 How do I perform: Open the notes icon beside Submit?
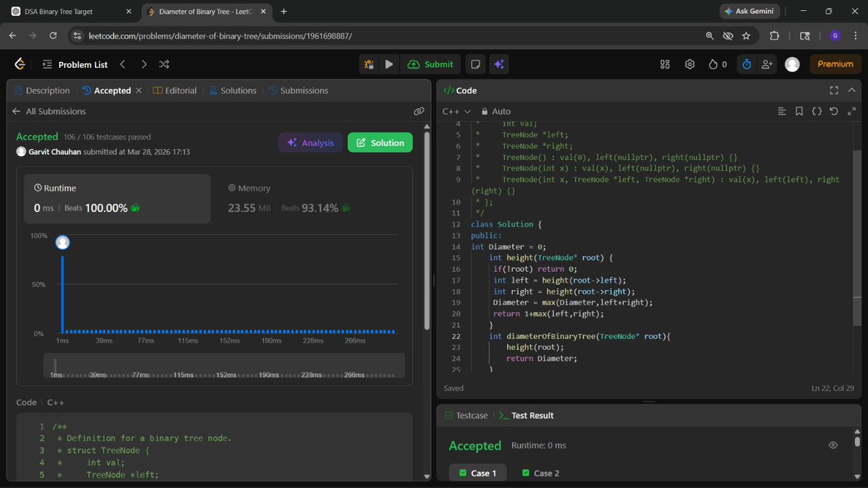pyautogui.click(x=475, y=64)
